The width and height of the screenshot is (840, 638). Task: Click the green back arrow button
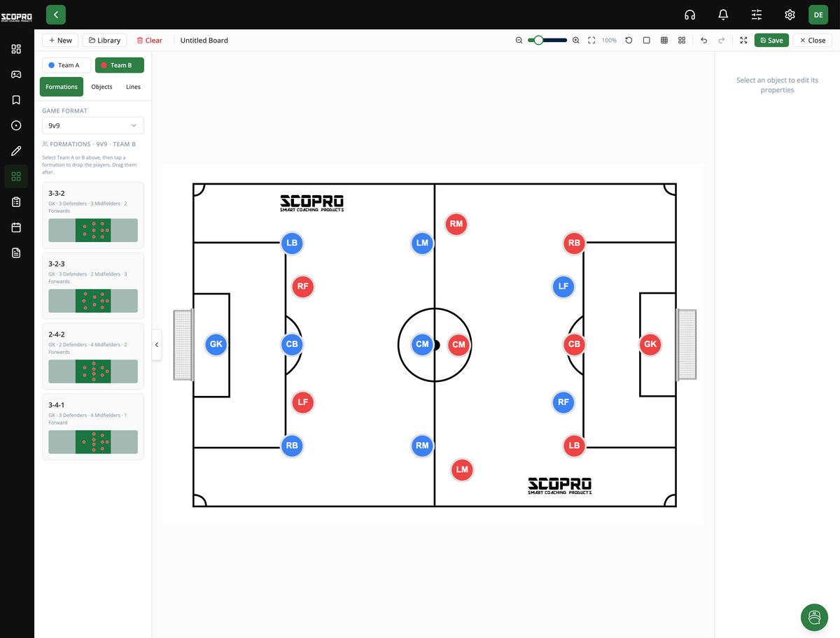point(56,15)
